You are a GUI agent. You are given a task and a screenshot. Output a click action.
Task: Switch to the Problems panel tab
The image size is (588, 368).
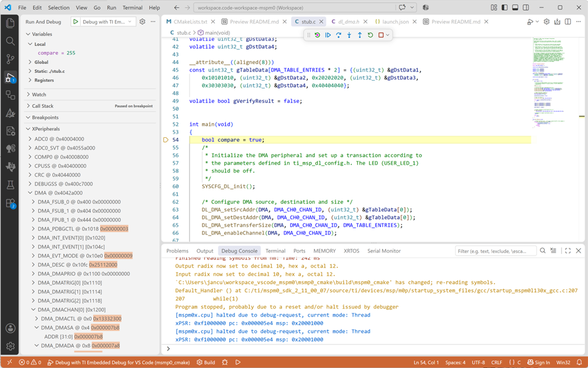(177, 251)
